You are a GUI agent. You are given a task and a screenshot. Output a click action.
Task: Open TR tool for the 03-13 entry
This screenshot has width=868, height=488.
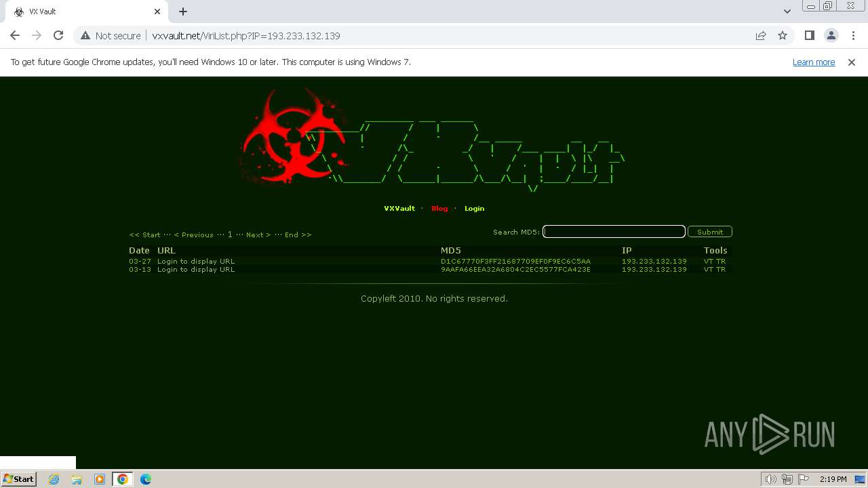[x=721, y=270]
